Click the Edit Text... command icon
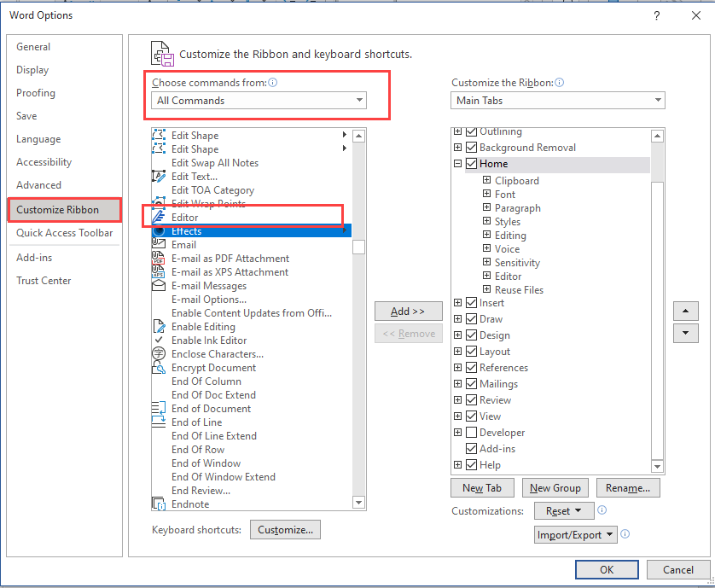715x588 pixels. pyautogui.click(x=158, y=177)
